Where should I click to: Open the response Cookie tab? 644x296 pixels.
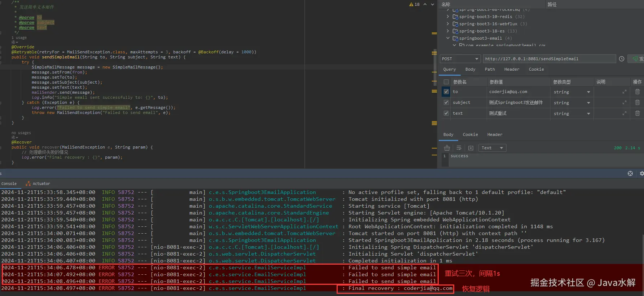click(470, 134)
